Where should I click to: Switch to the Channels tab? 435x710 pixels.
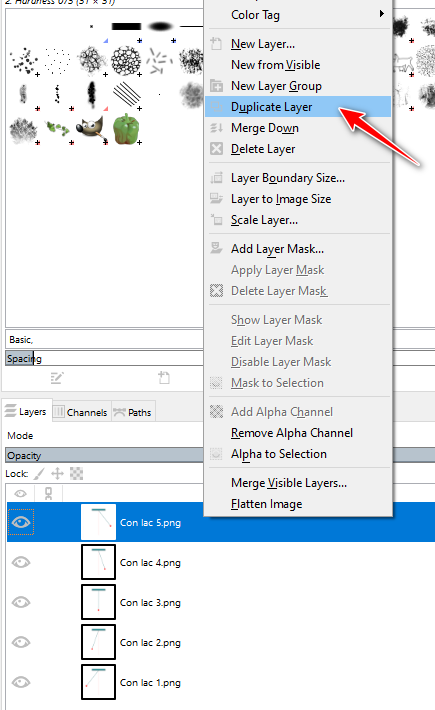pos(81,412)
